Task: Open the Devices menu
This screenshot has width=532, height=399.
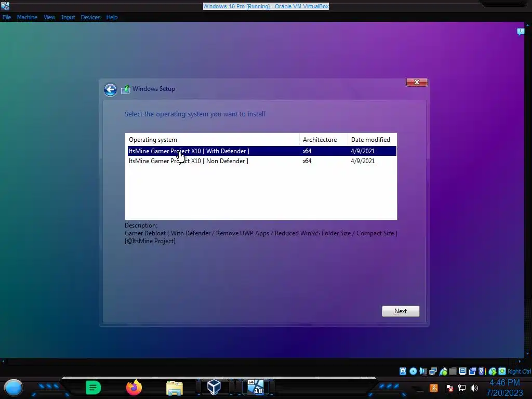Action: pos(90,17)
